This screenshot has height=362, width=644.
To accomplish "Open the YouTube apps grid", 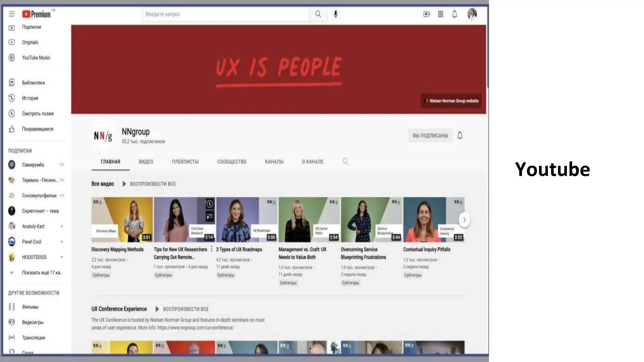I will (441, 14).
